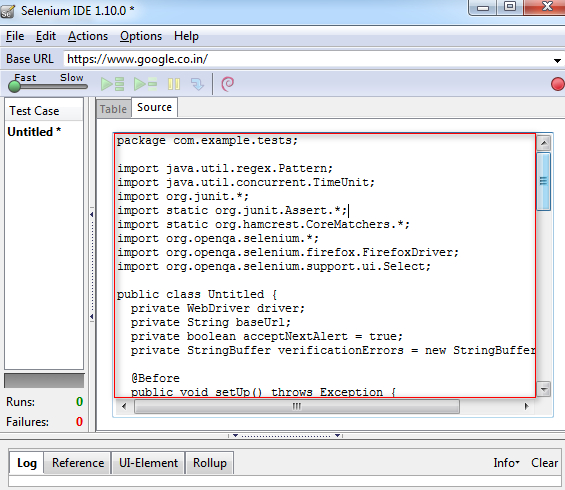This screenshot has width=565, height=490.
Task: Open the Info dropdown in log pane
Action: pyautogui.click(x=506, y=463)
